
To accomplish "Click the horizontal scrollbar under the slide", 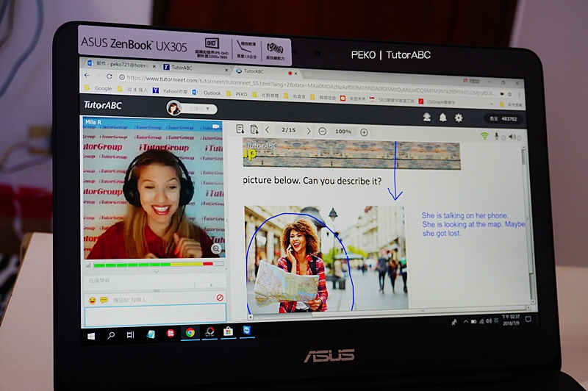I will click(x=388, y=312).
